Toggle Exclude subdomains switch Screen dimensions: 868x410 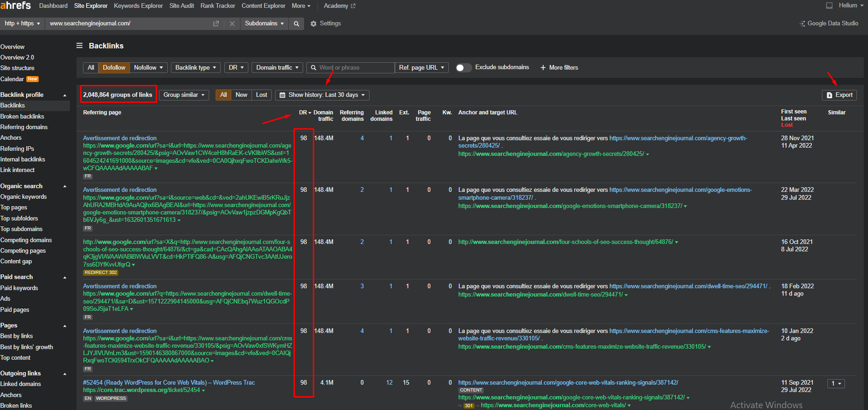[463, 67]
